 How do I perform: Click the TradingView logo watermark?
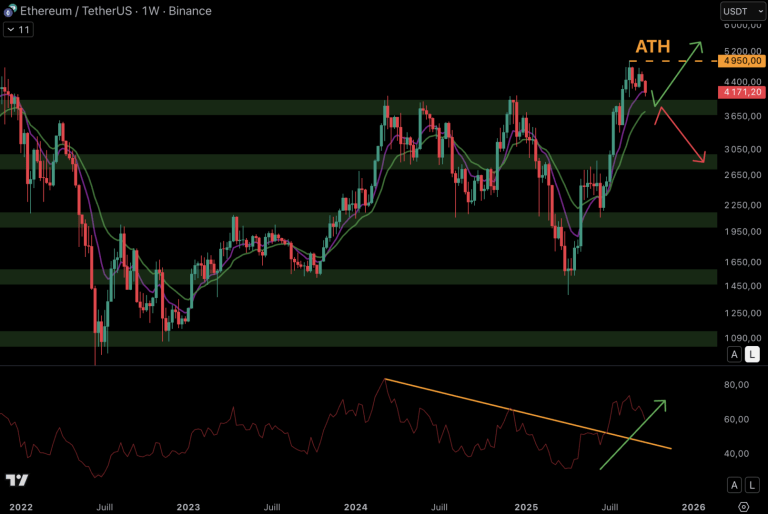pos(16,481)
